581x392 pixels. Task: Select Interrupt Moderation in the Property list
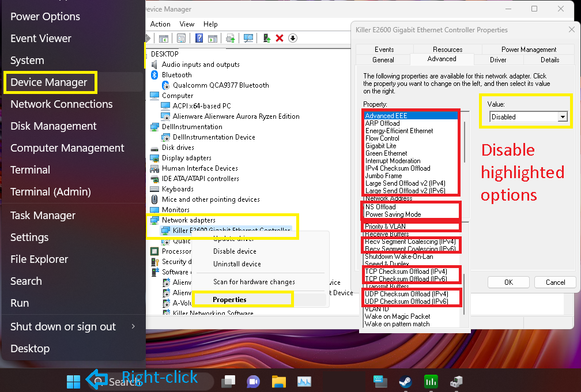[x=393, y=161]
